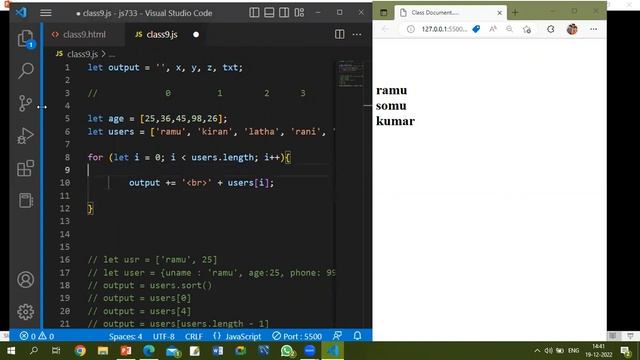Open the Accounts menu in activity bar
Image resolution: width=640 pixels, height=360 pixels.
(x=26, y=280)
